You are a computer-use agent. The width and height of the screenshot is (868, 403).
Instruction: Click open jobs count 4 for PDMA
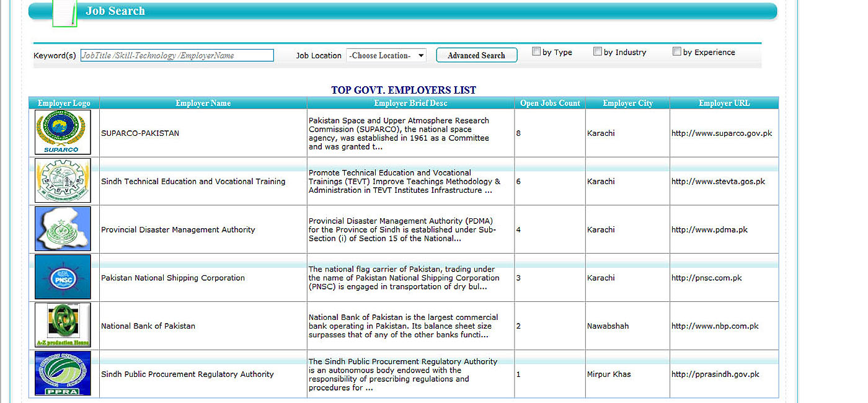tap(518, 230)
